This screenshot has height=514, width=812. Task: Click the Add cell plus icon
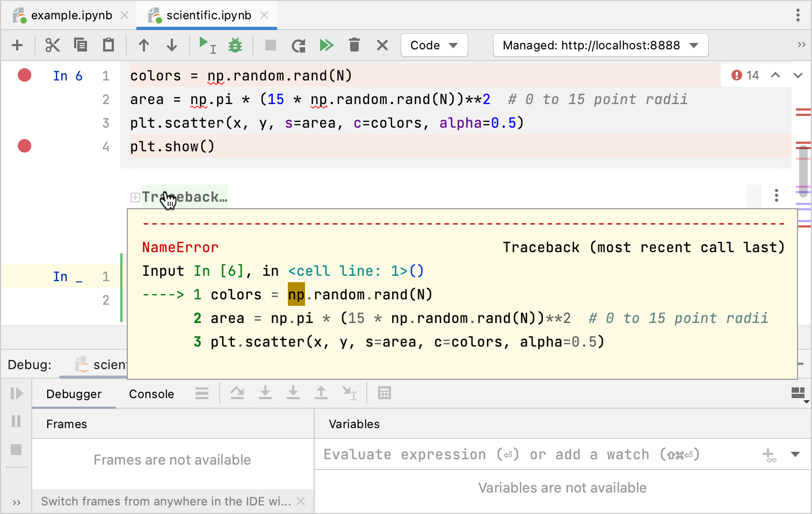tap(17, 45)
